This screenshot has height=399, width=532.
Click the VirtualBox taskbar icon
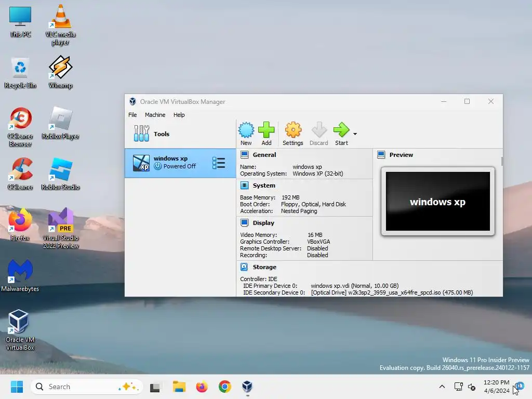click(247, 387)
